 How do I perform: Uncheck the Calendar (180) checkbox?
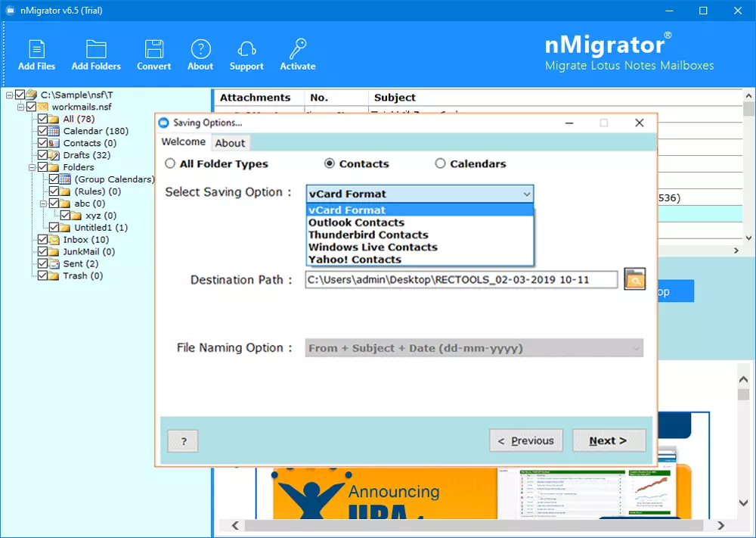42,131
